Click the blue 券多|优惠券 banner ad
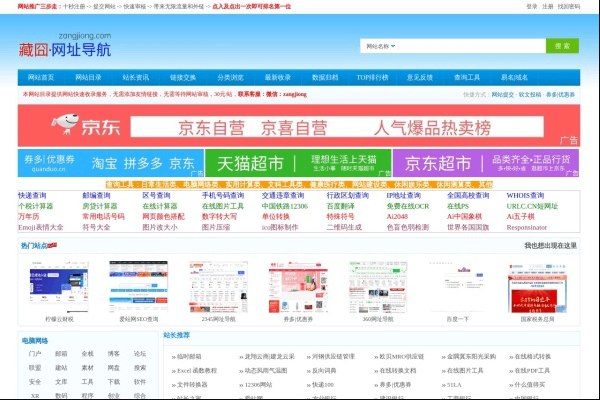The image size is (600, 400). point(111,163)
